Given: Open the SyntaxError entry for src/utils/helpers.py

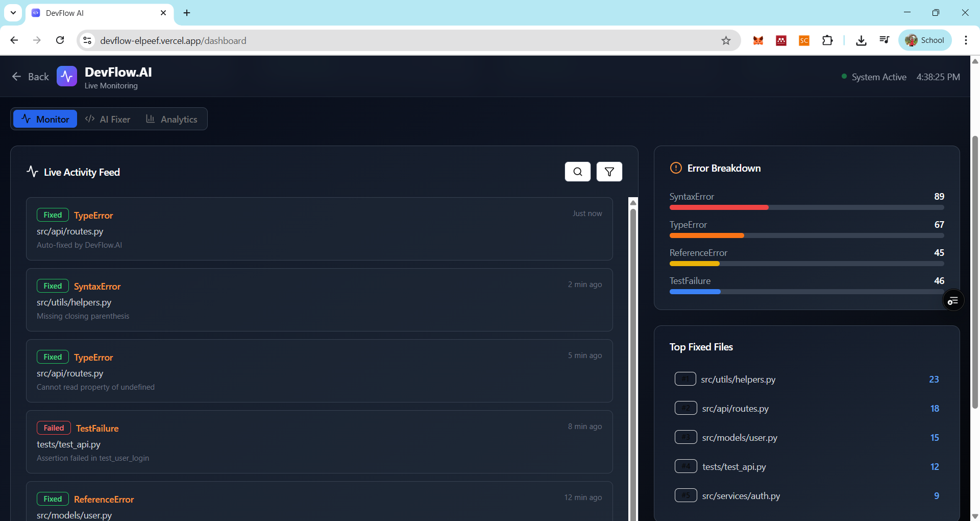Looking at the screenshot, I should point(319,300).
